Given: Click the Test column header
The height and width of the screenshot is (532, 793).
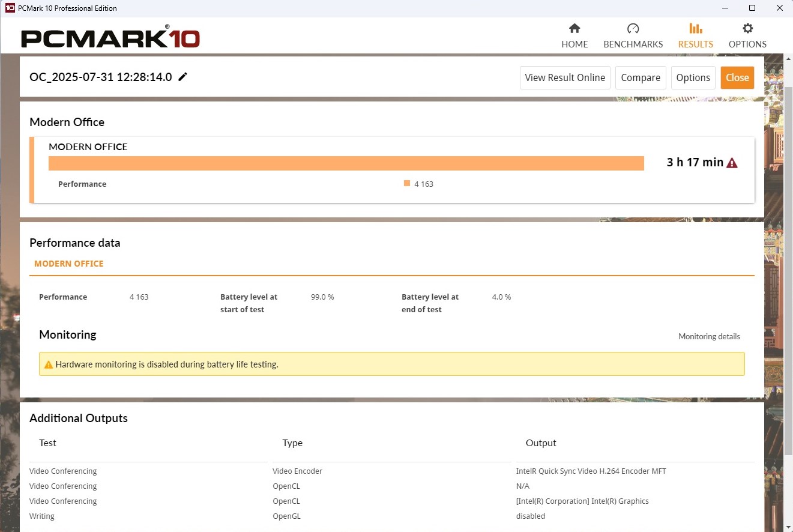Looking at the screenshot, I should coord(47,443).
